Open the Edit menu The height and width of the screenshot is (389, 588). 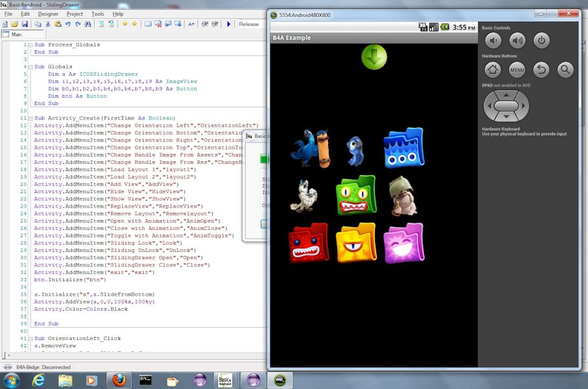(x=25, y=14)
